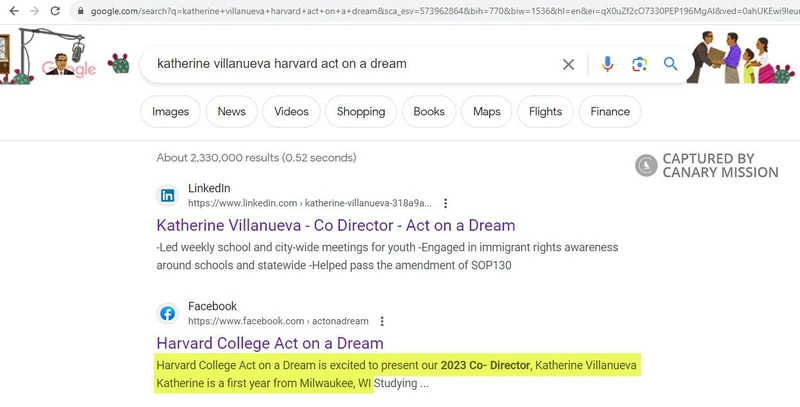
Task: Click 'Helped pass the amendment of SOP130' text
Action: [x=411, y=265]
